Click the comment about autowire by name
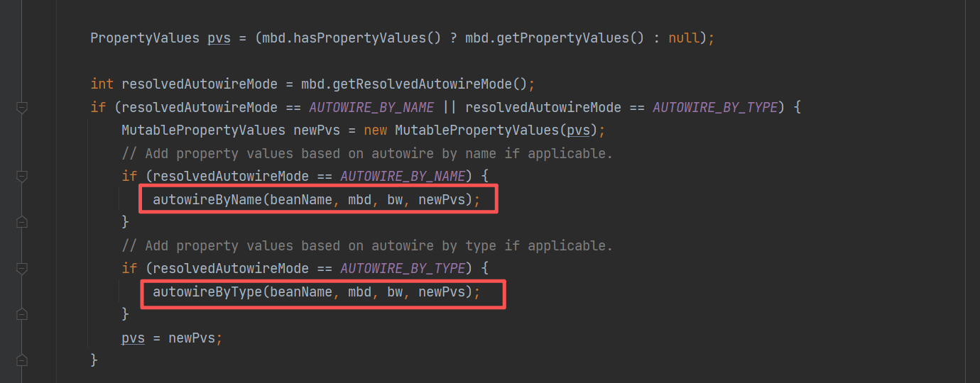The image size is (980, 383). point(367,153)
